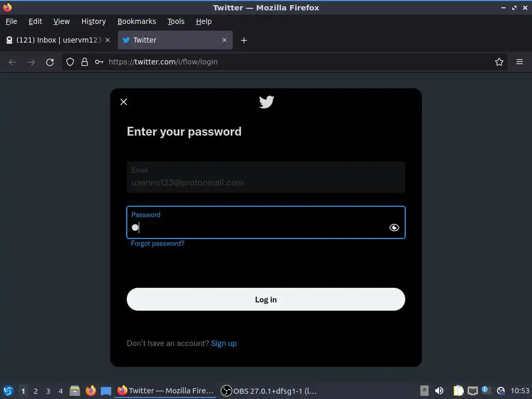Open the clipboard manager tray icon
Viewport: 532px width, 399px height.
point(458,391)
